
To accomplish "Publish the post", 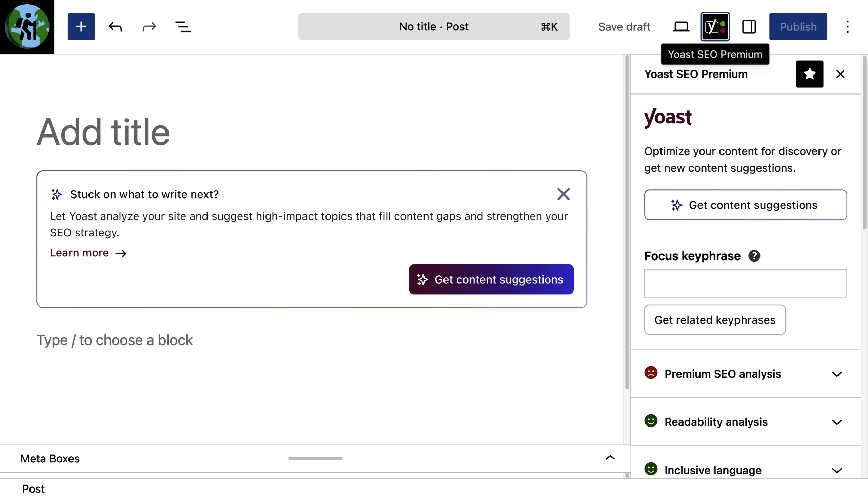I will (798, 27).
